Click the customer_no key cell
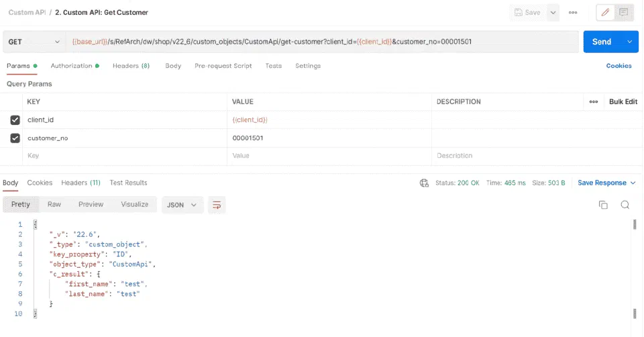The height and width of the screenshot is (337, 644). 125,138
